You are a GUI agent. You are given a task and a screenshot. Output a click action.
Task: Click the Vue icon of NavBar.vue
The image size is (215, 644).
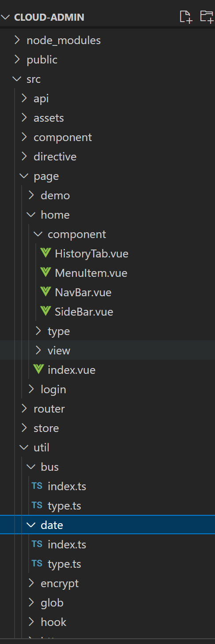(x=45, y=292)
